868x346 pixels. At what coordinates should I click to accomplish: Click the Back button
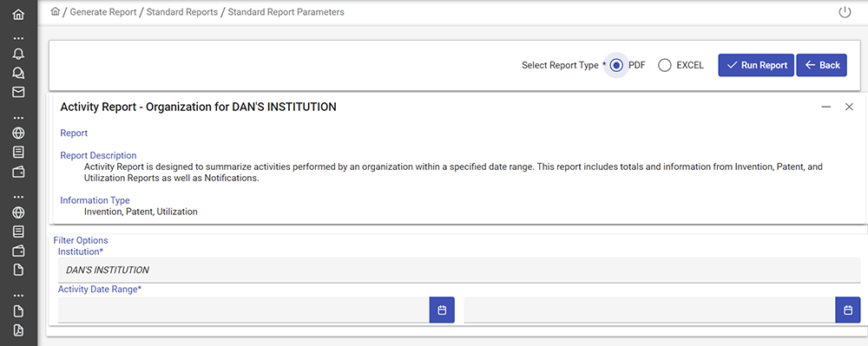click(821, 65)
